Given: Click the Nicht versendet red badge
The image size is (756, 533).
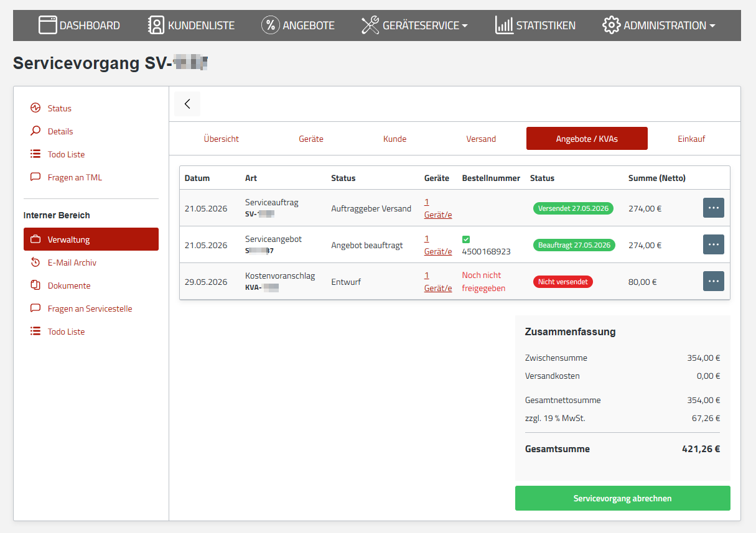Looking at the screenshot, I should [563, 282].
